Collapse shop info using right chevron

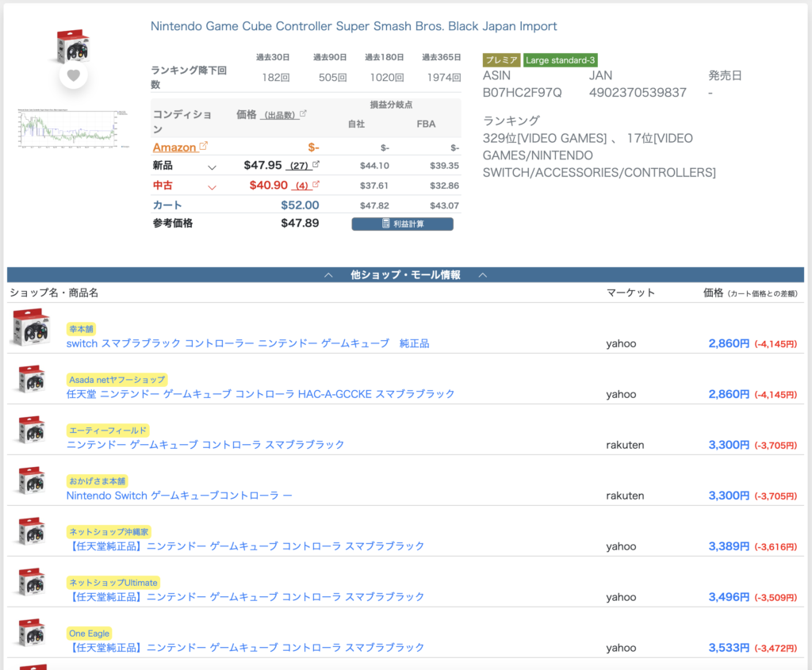click(483, 275)
